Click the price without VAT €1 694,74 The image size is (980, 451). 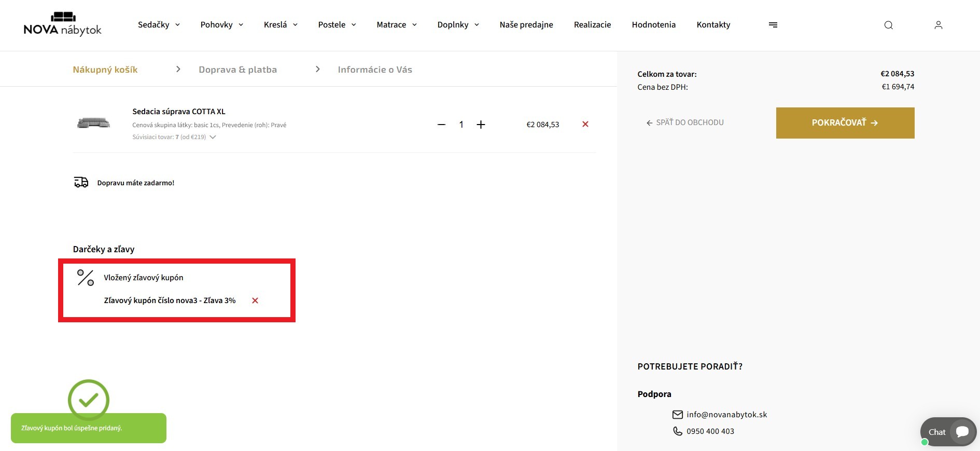pyautogui.click(x=898, y=87)
